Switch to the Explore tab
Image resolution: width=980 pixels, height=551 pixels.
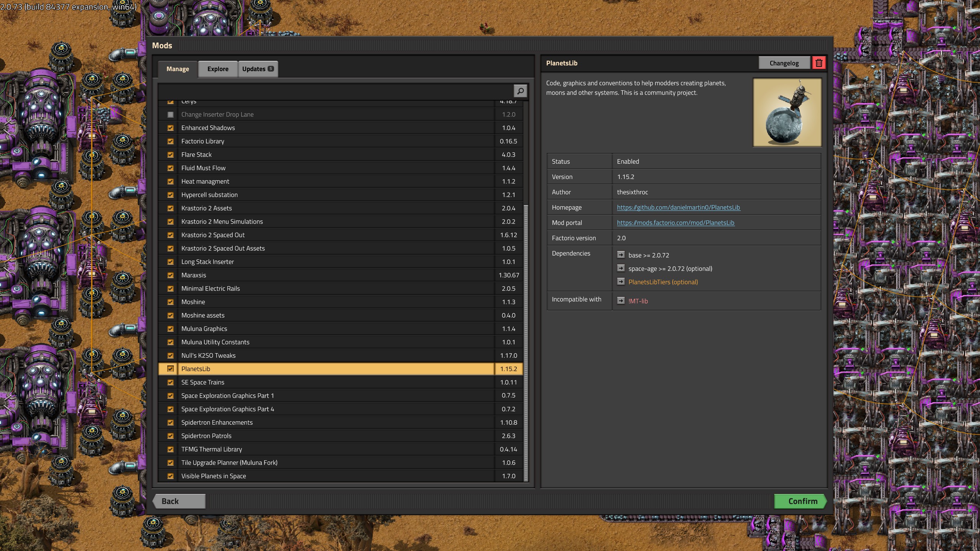[x=218, y=69]
